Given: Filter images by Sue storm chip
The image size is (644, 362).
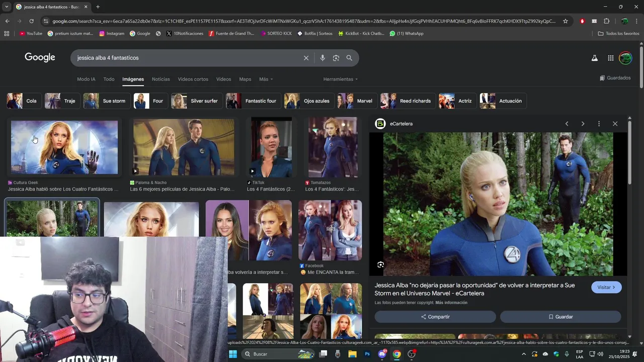Looking at the screenshot, I should (107, 101).
